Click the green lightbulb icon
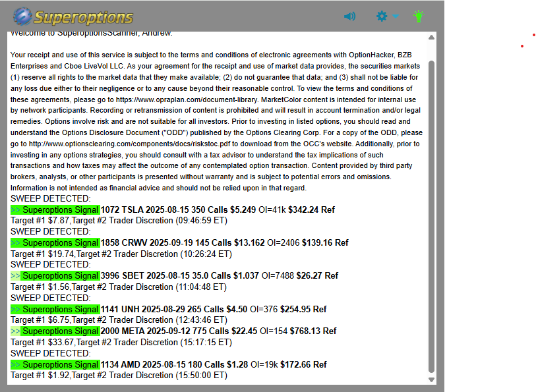 pyautogui.click(x=418, y=16)
